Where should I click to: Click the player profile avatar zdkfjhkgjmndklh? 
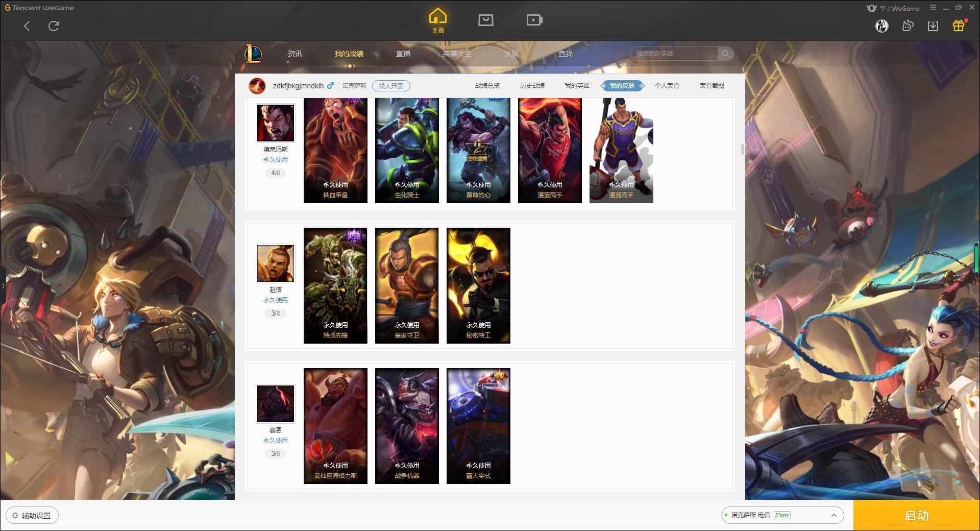(257, 86)
